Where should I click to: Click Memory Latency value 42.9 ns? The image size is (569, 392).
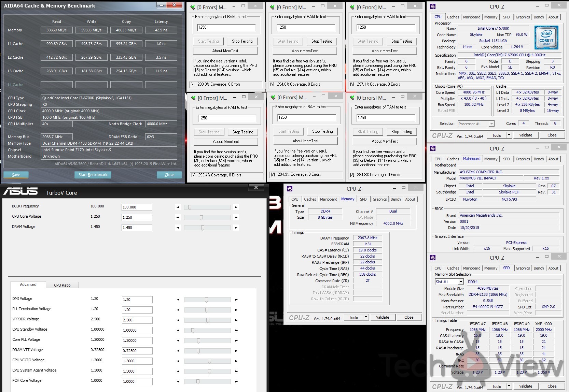point(161,30)
